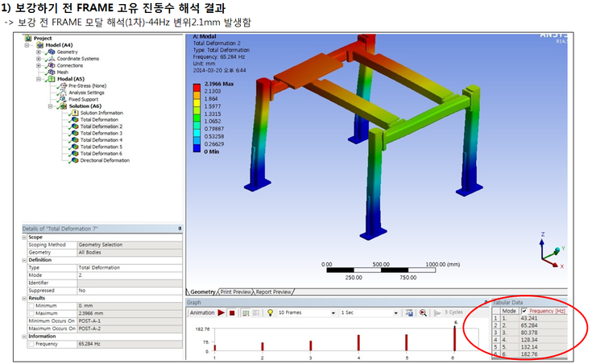This screenshot has height=364, width=596.
Task: Click the light bulb icon in Graph toolbar
Action: click(270, 312)
